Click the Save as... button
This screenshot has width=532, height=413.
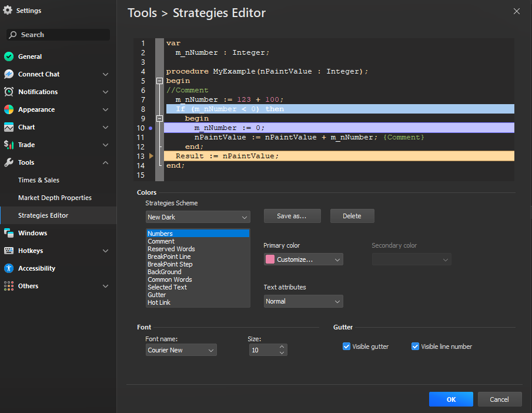click(292, 216)
